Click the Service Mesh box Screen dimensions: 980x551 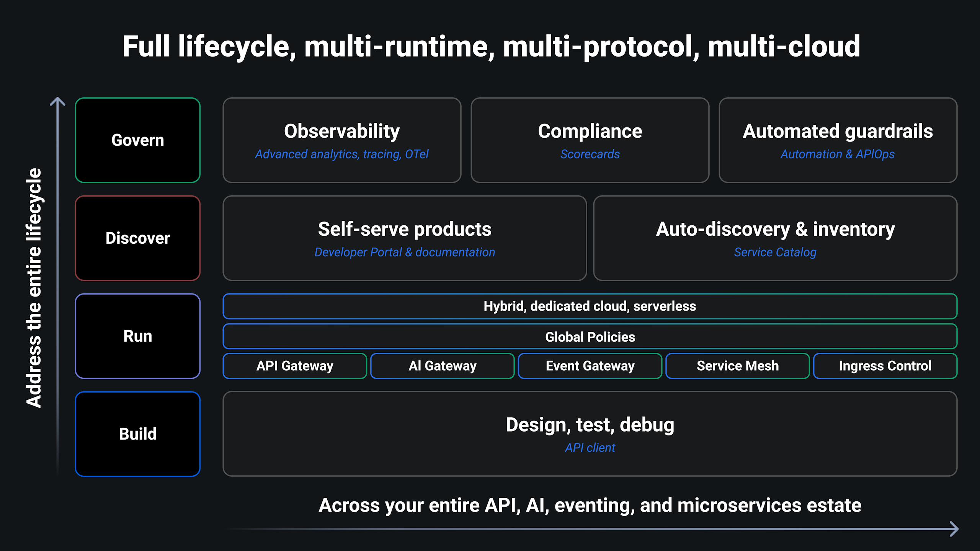(x=737, y=366)
